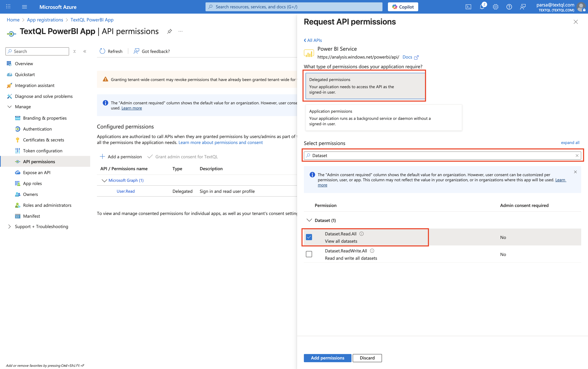Pin the API permissions page
This screenshot has width=588, height=369.
169,31
